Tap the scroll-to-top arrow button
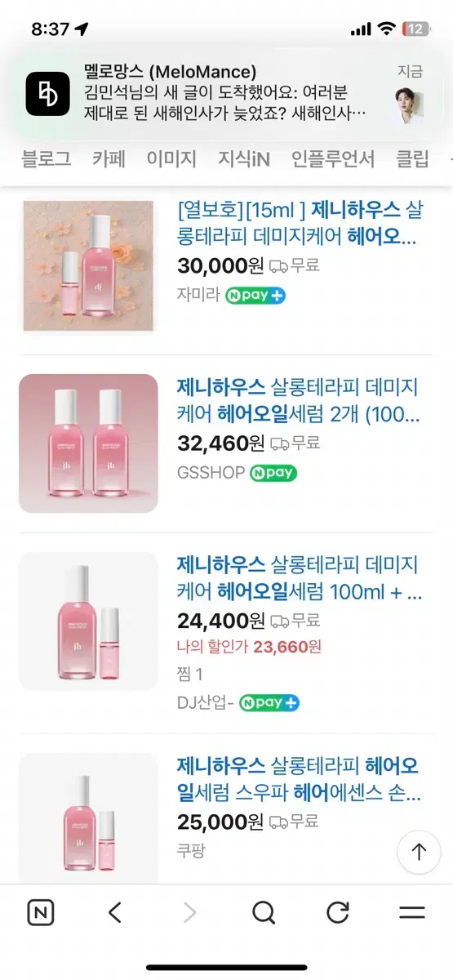453x980 pixels. (x=419, y=853)
